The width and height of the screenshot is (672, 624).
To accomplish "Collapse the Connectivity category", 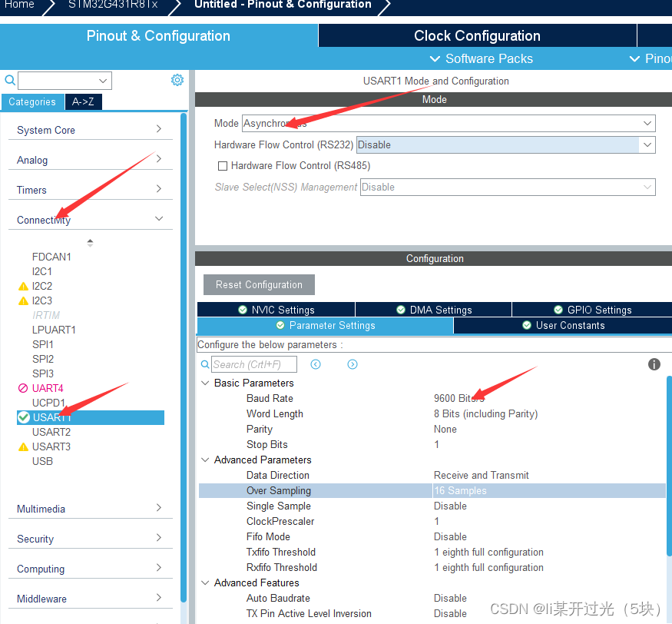I will pyautogui.click(x=90, y=220).
